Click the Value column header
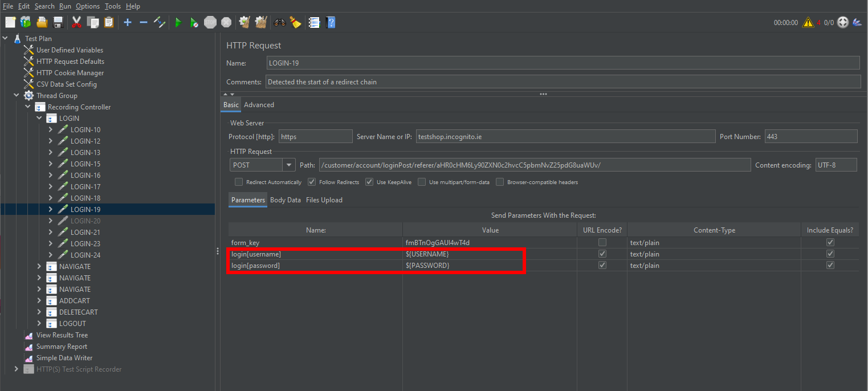Screen dimensions: 868x391 [490, 230]
